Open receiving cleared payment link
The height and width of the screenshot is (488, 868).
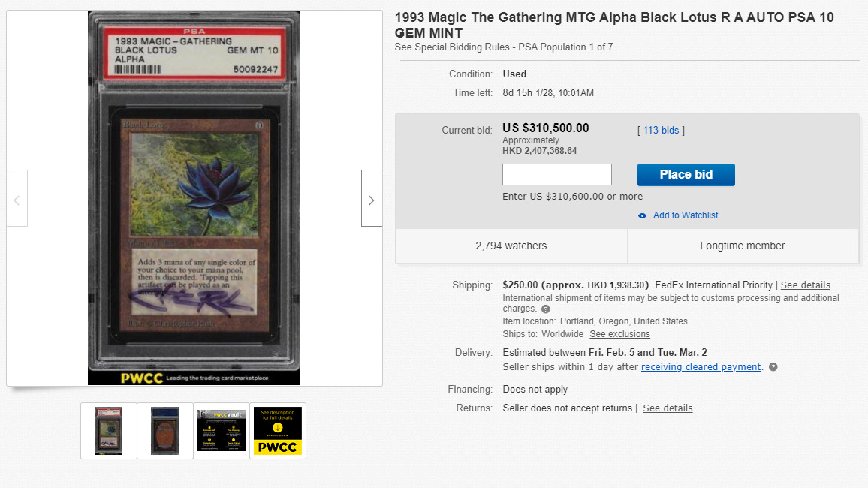(x=701, y=367)
